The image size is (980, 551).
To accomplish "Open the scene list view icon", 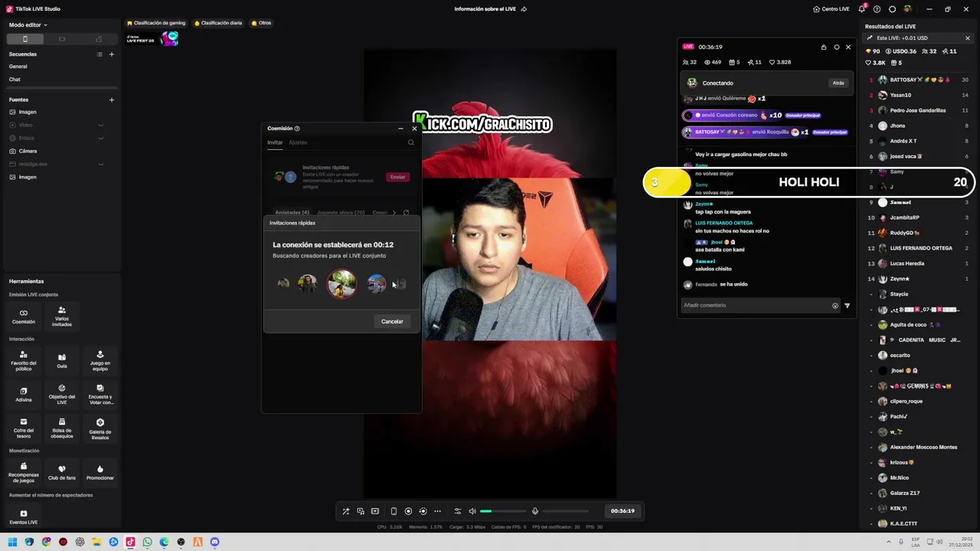I will pyautogui.click(x=99, y=54).
